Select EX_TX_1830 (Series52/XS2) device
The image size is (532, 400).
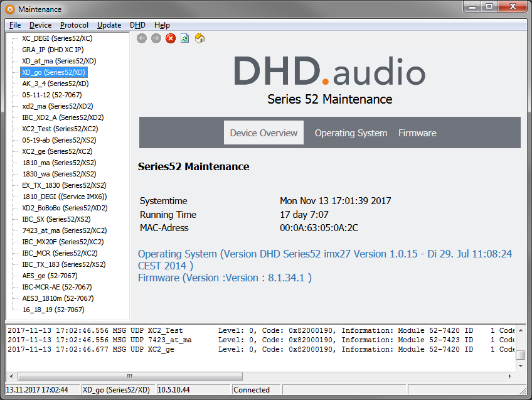point(64,185)
